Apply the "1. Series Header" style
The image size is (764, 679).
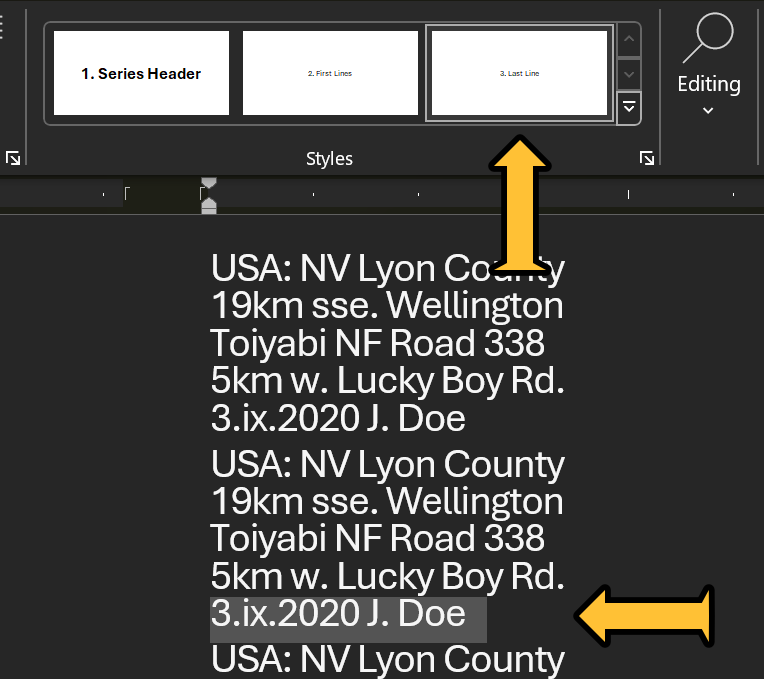tap(141, 73)
